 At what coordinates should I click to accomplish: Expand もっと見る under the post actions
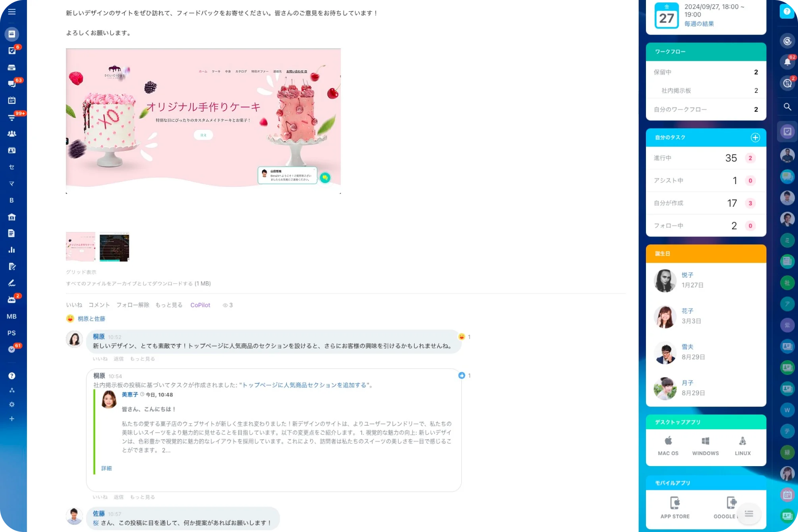169,305
